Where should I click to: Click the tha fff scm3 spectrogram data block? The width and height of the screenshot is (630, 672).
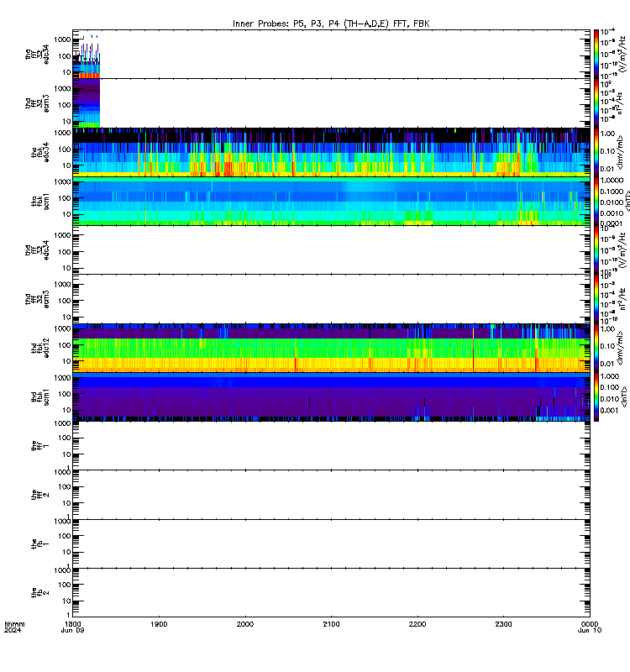click(x=87, y=102)
